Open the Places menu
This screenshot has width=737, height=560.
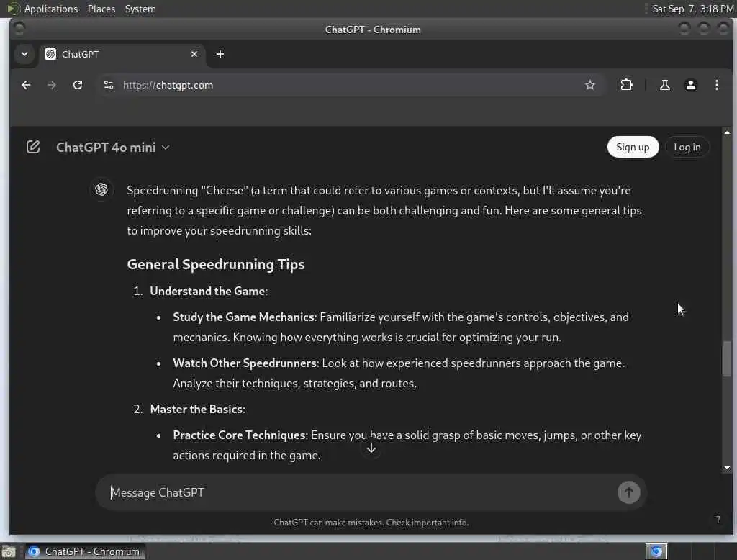(101, 9)
